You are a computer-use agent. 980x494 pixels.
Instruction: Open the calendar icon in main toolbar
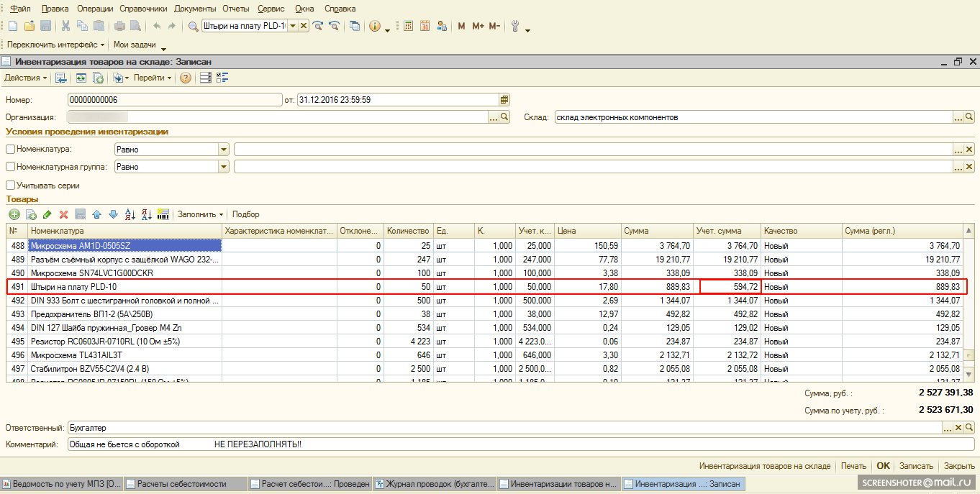coord(425,26)
